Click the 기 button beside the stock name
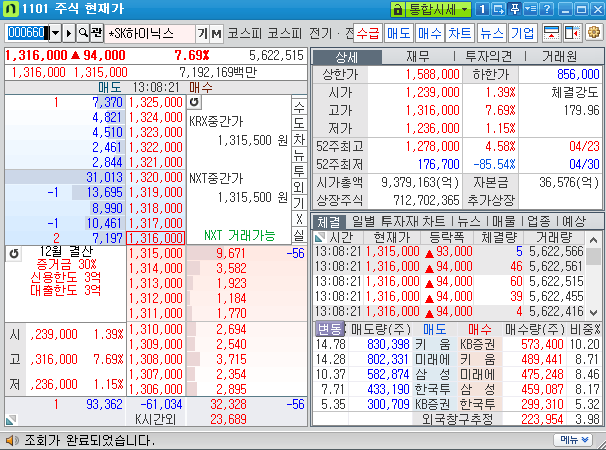The width and height of the screenshot is (606, 450). [x=203, y=34]
